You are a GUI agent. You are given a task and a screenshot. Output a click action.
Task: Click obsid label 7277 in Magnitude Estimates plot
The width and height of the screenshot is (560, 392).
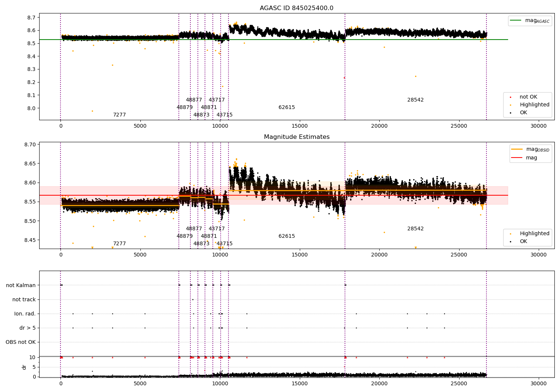coord(119,244)
